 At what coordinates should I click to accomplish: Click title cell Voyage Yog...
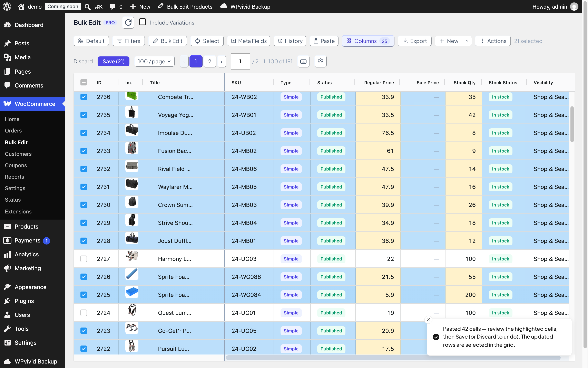click(184, 115)
